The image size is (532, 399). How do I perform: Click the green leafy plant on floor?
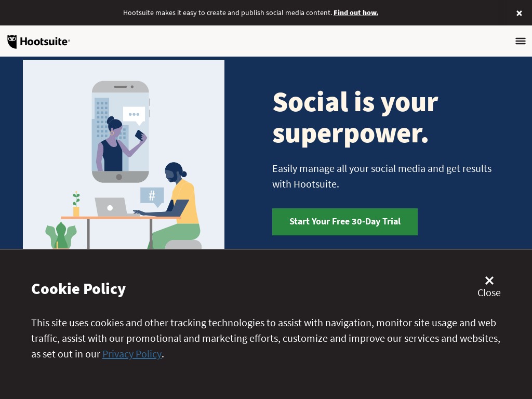coord(61,235)
